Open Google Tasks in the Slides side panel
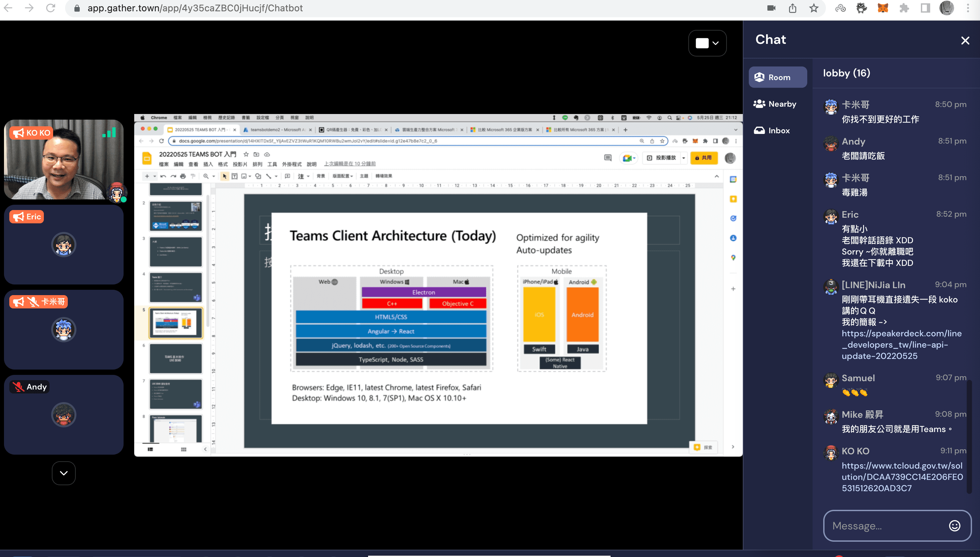This screenshot has height=557, width=980. [733, 218]
